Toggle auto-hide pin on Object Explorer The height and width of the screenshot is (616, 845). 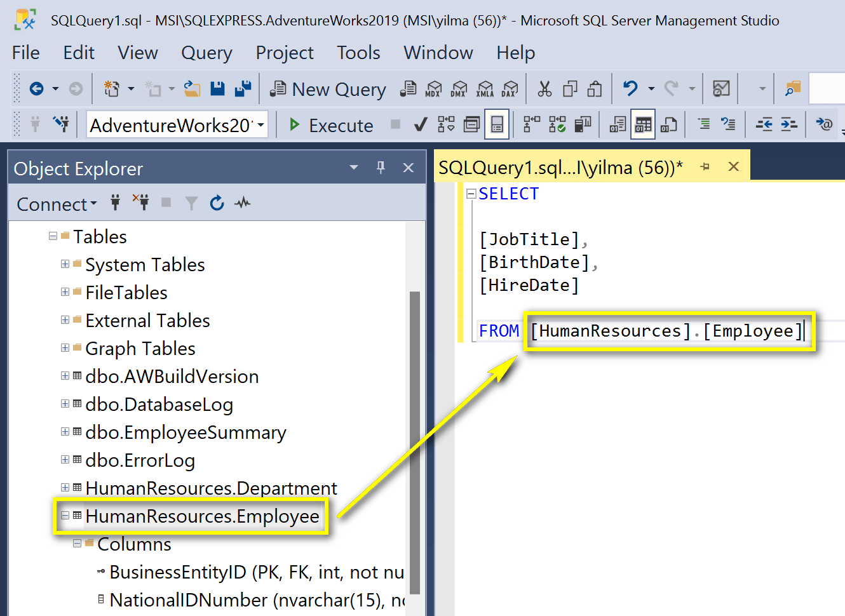click(x=381, y=167)
